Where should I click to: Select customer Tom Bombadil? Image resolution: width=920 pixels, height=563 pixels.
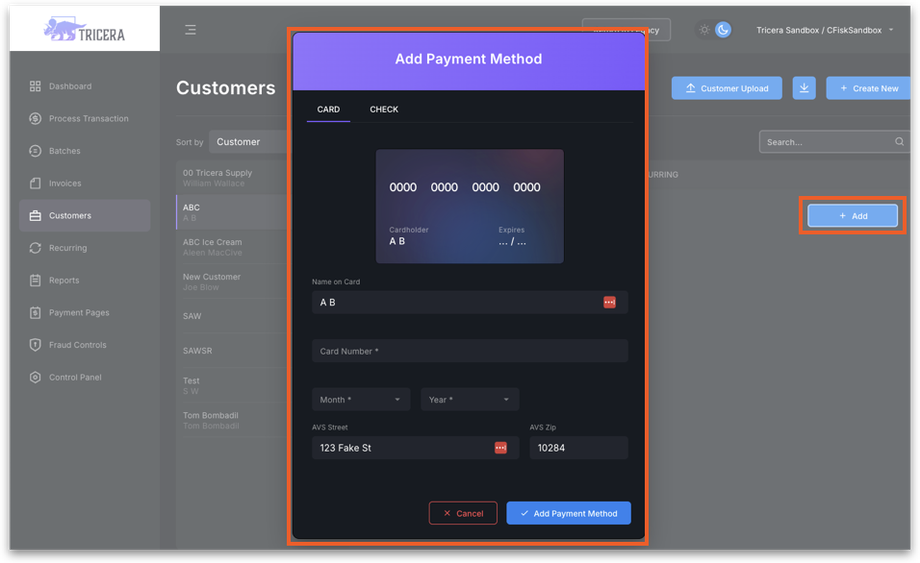[x=232, y=420]
